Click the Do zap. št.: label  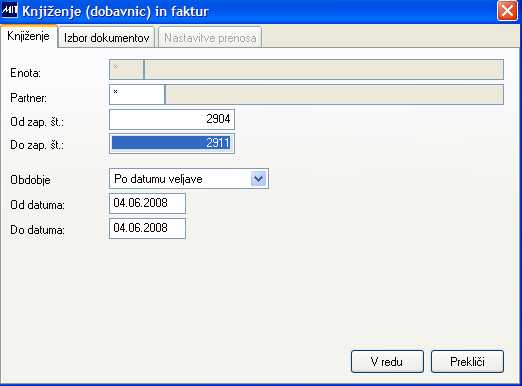(x=37, y=145)
